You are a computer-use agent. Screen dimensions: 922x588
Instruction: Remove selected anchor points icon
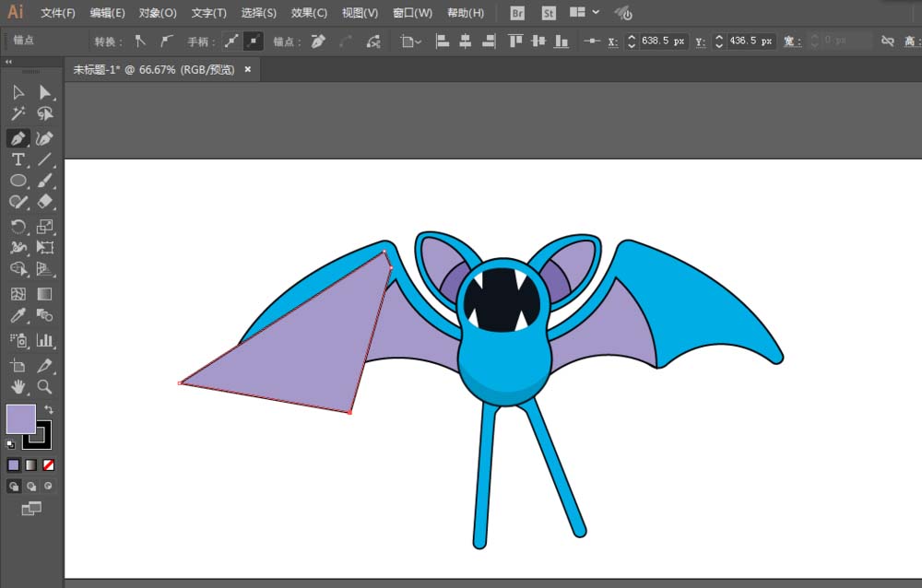[318, 41]
